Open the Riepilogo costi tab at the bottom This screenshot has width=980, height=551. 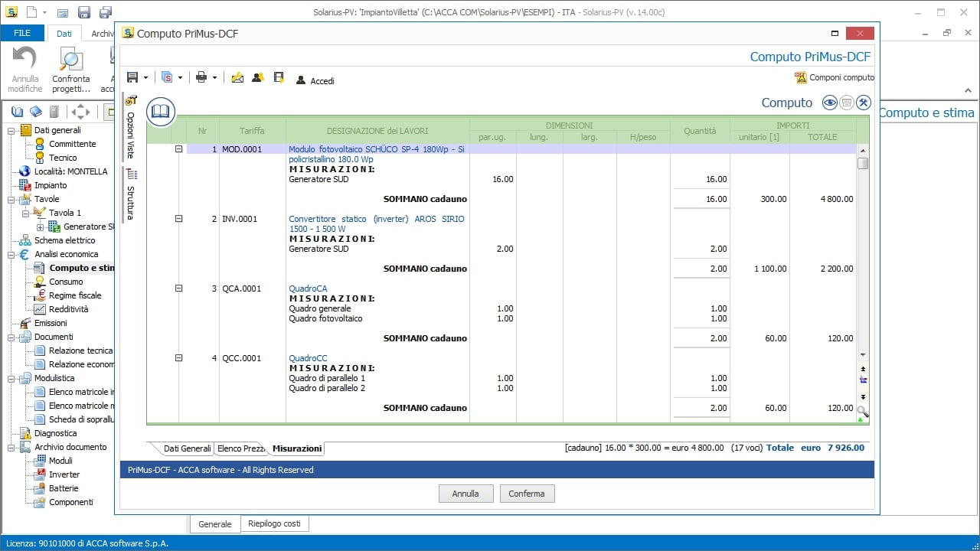[274, 523]
